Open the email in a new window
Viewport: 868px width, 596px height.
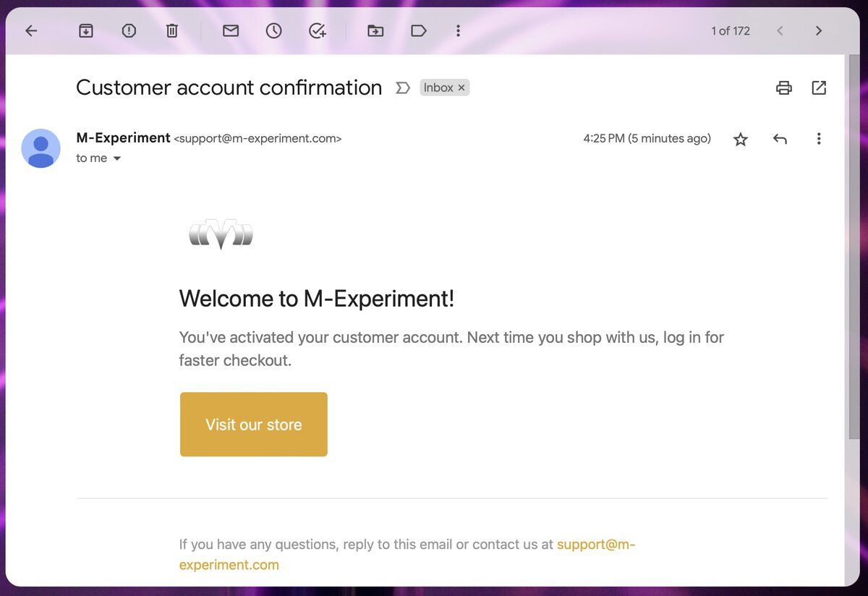[x=819, y=87]
